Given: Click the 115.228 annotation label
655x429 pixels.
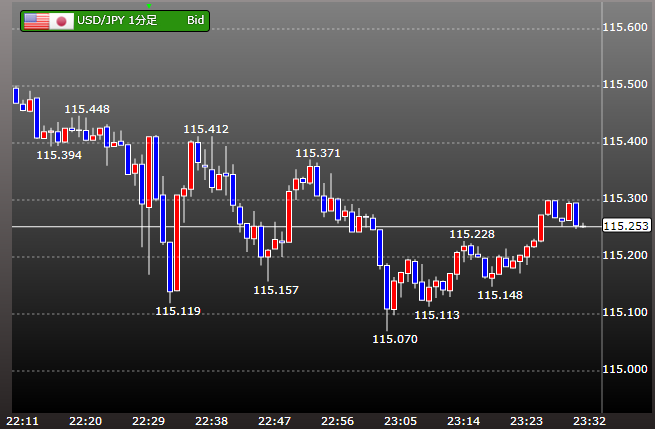Looking at the screenshot, I should (472, 234).
